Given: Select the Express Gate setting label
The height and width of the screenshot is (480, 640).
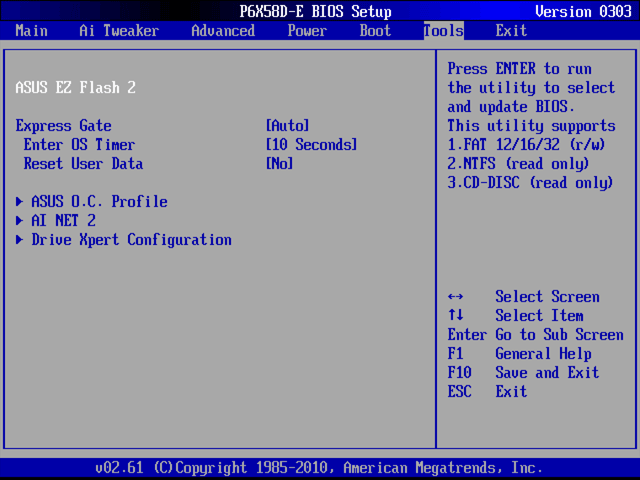Looking at the screenshot, I should pyautogui.click(x=63, y=126).
